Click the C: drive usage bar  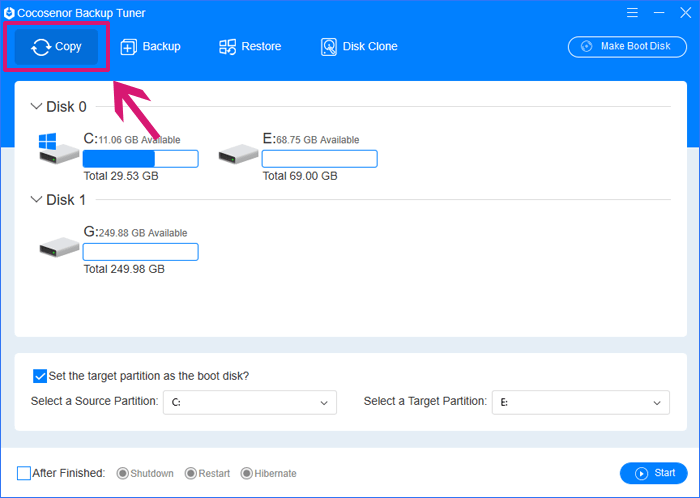141,159
